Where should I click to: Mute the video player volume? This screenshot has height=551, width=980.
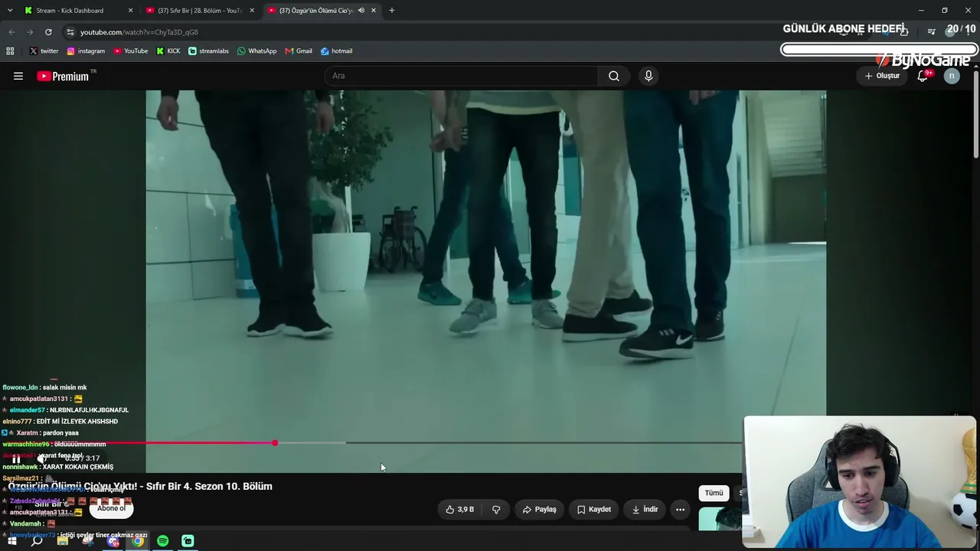point(43,458)
